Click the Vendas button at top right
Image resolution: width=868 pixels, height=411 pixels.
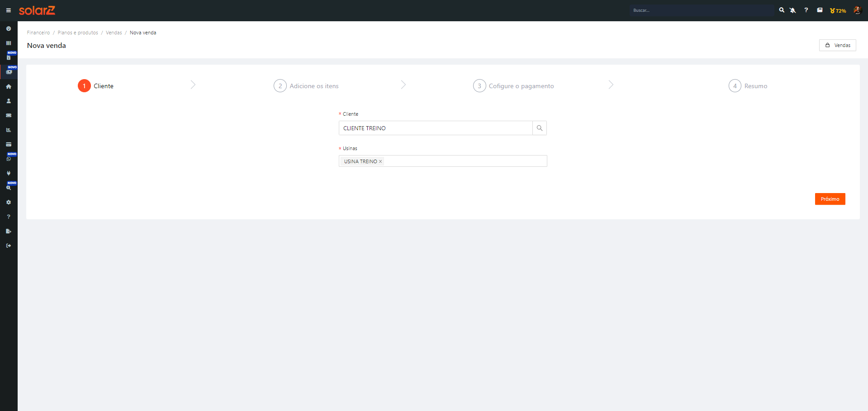tap(837, 45)
